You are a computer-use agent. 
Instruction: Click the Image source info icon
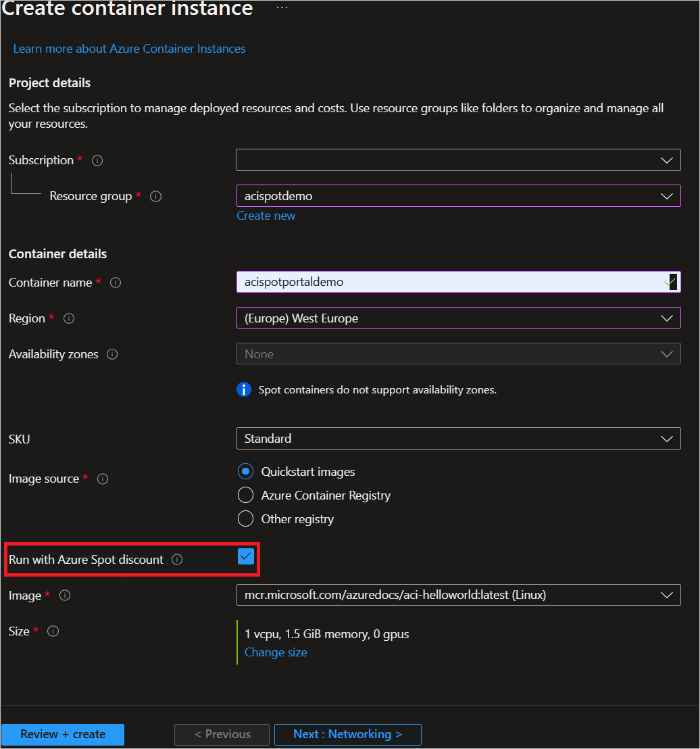(x=102, y=479)
